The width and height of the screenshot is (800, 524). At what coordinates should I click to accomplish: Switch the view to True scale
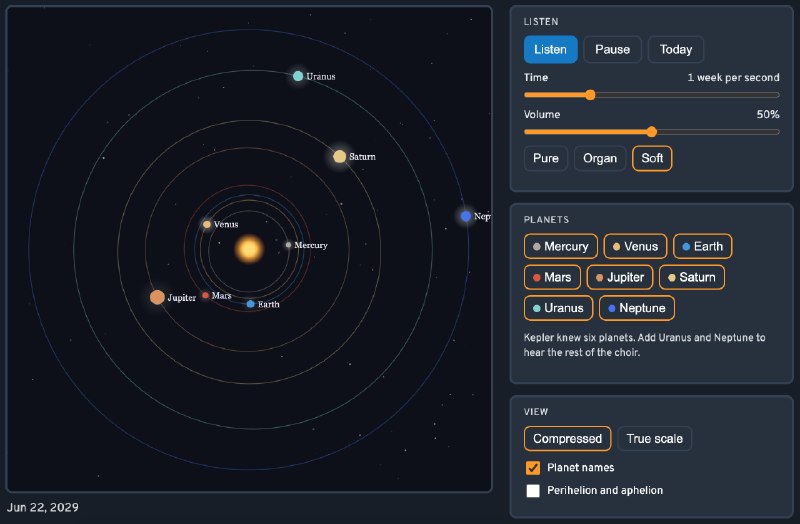tap(654, 439)
